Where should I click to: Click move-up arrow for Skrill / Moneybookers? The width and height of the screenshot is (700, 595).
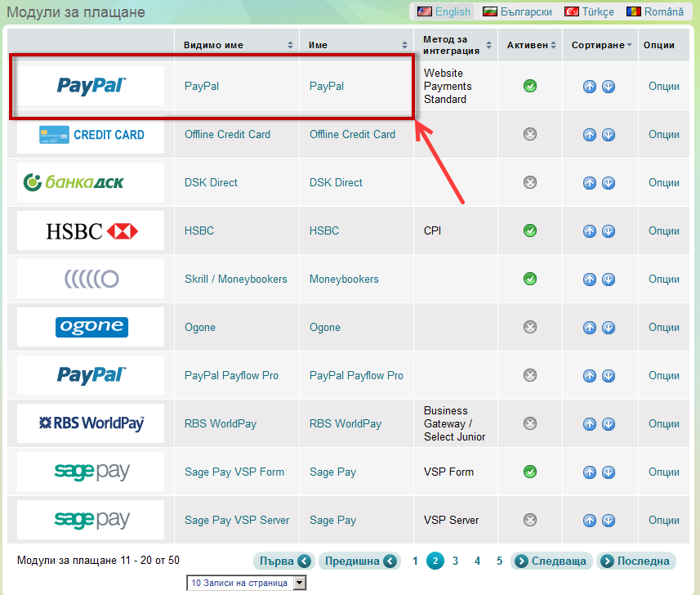[590, 280]
